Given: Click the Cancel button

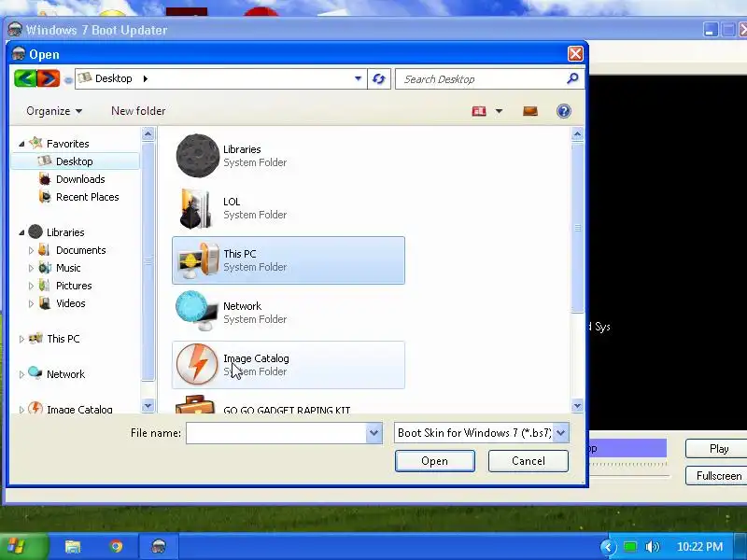Looking at the screenshot, I should (529, 461).
